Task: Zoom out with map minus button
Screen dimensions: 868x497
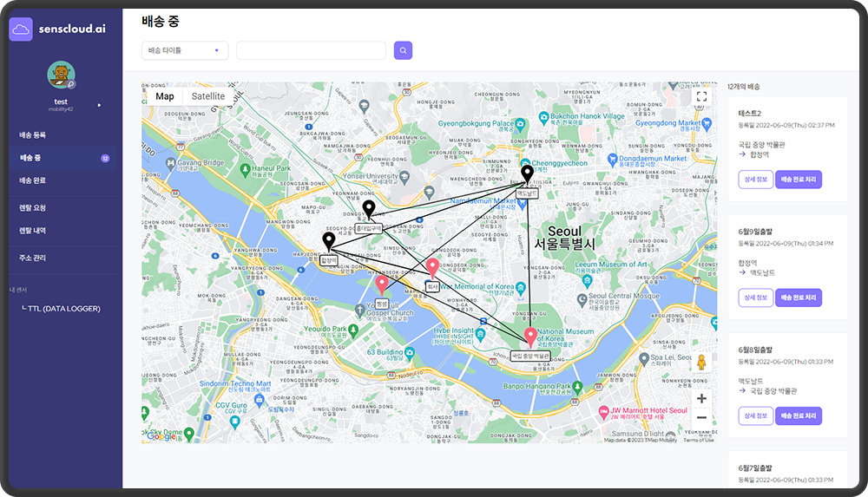Action: 701,418
